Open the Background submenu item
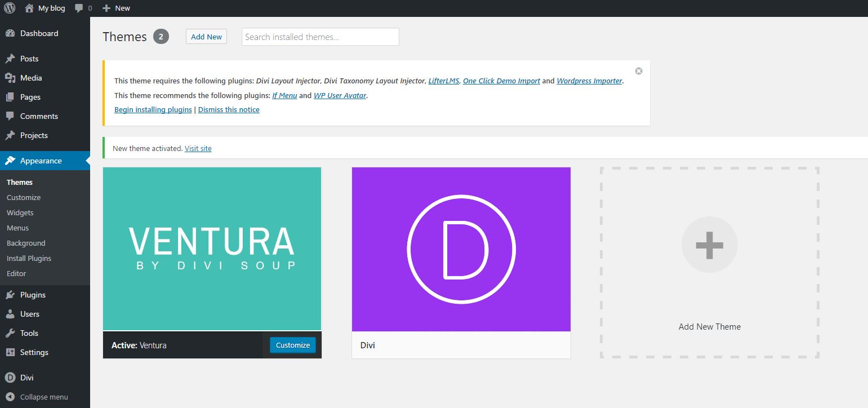This screenshot has height=408, width=868. (x=26, y=243)
